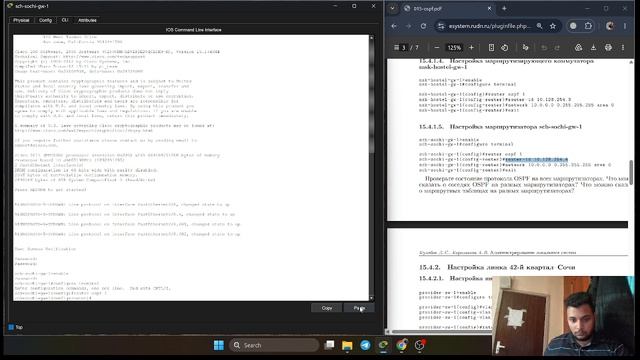Zoom in the PDF
This screenshot has height=360, width=640.
click(471, 48)
